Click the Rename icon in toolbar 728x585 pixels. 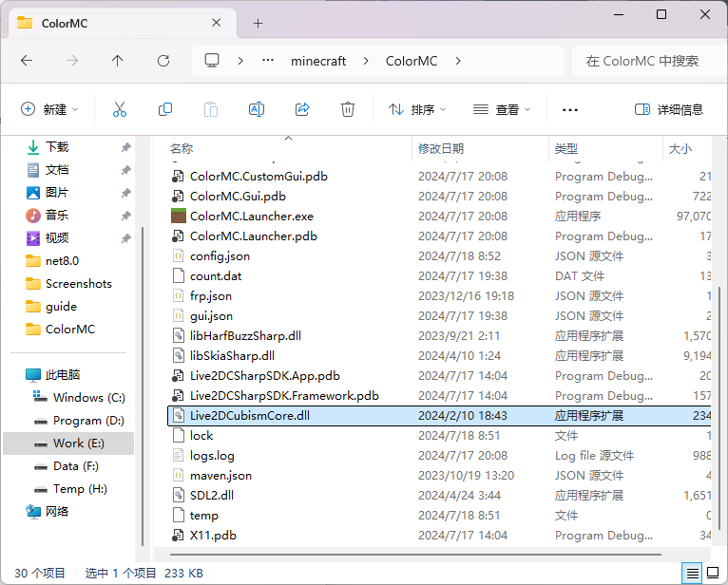tap(257, 109)
